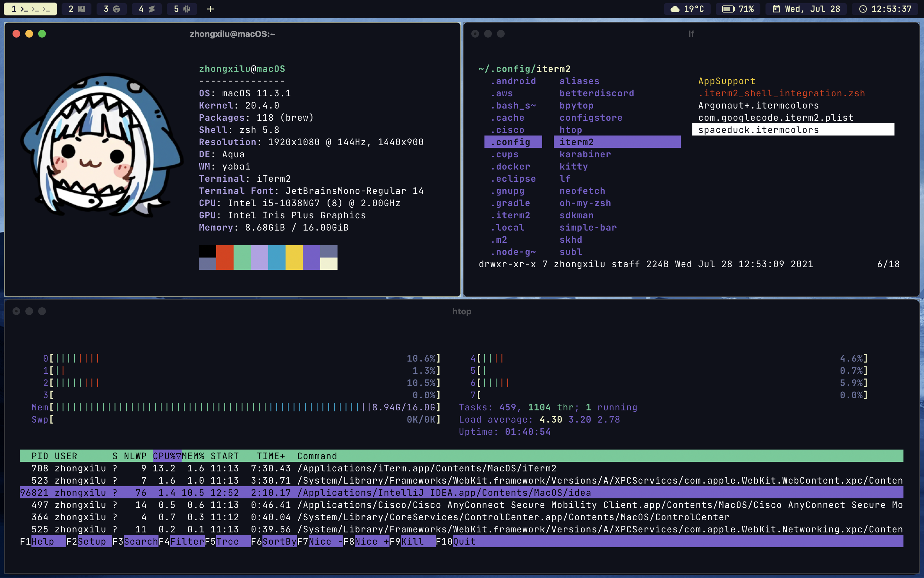Click F5 Tree in htop footer
This screenshot has width=924, height=578.
[227, 542]
